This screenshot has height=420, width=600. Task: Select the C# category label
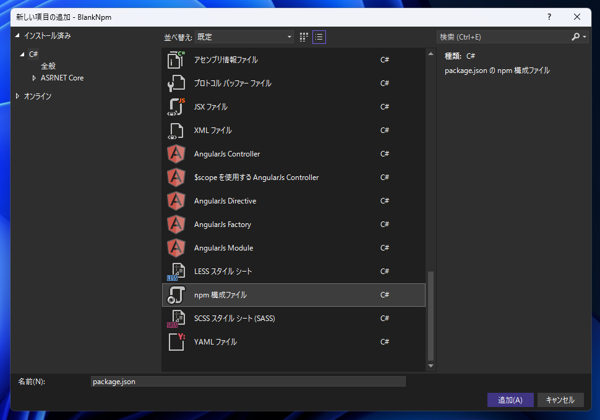point(33,54)
